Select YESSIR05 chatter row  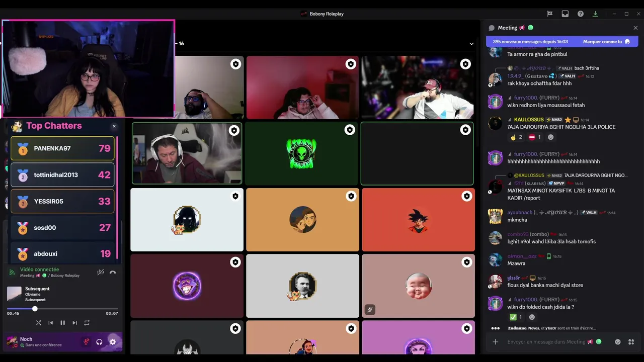pos(62,201)
